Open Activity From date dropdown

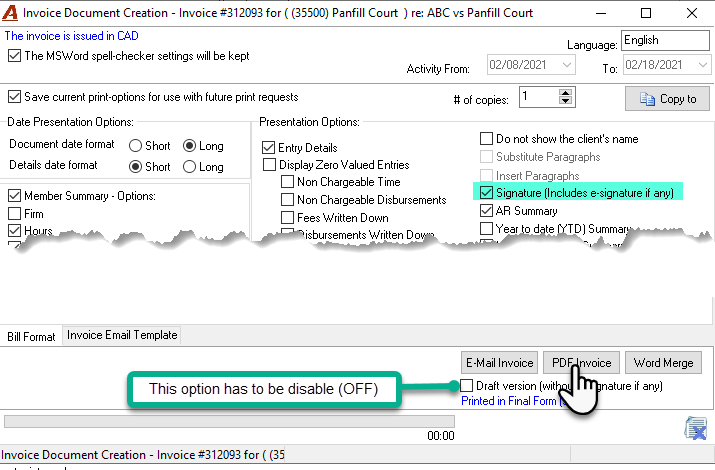pyautogui.click(x=567, y=65)
